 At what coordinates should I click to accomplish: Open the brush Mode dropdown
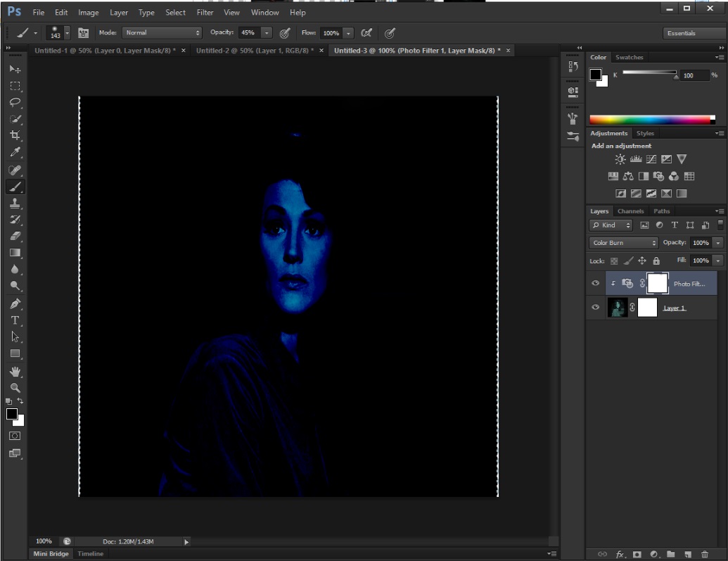(162, 33)
